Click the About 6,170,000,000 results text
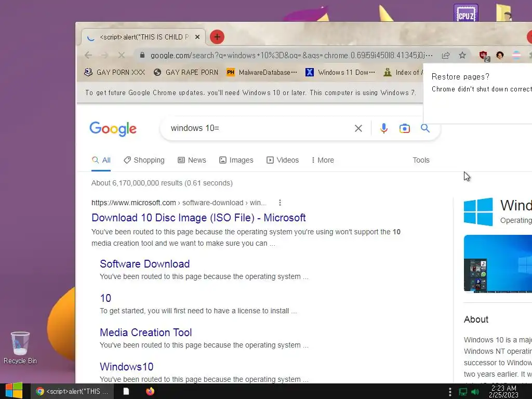532x399 pixels. tap(162, 183)
